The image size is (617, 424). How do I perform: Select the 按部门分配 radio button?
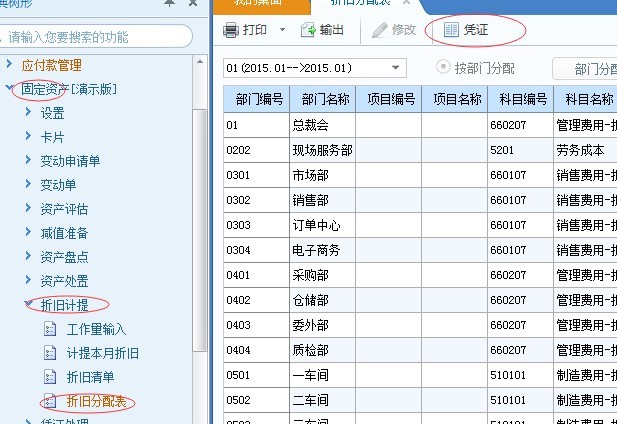(444, 68)
